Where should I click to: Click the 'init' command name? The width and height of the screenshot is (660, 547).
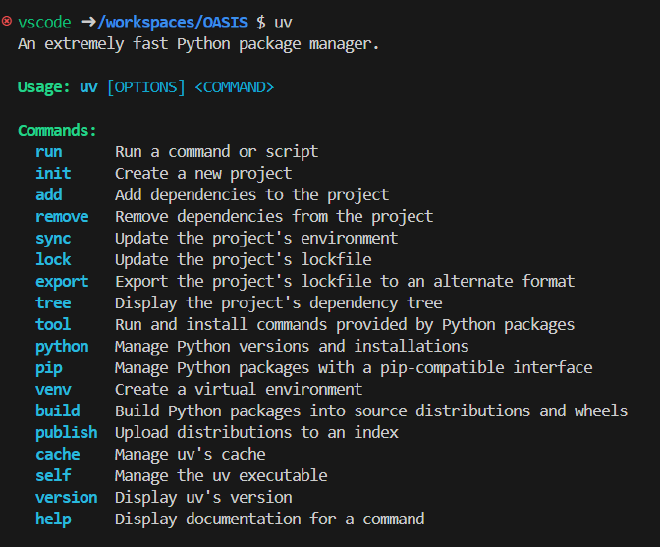(53, 173)
